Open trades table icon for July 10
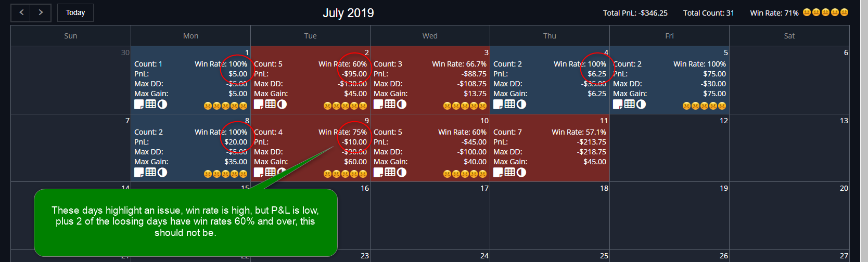 coord(390,172)
